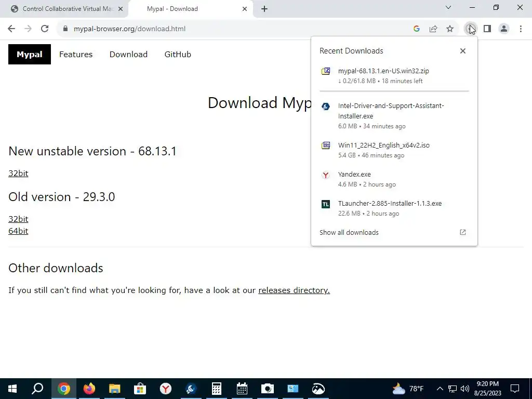Click the TLauncher installer icon
The height and width of the screenshot is (399, 532).
[x=326, y=204]
